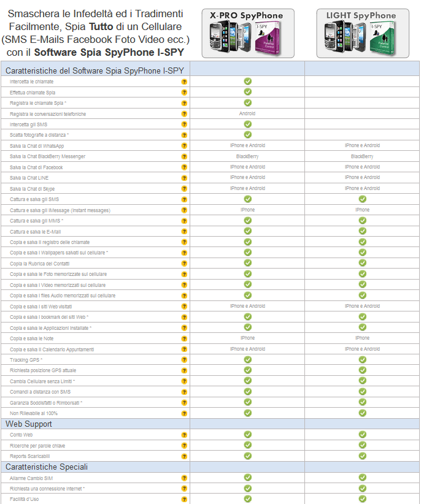Screen dimensions: 421x504
Task: Click help icon for Registra le chiamate Spia
Action: (x=184, y=103)
